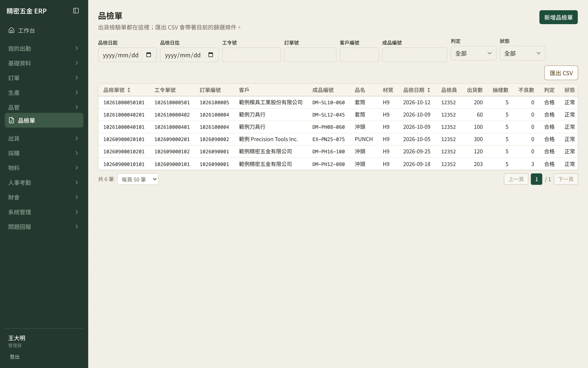Open the calendar picker for 品檢日迄
The width and height of the screenshot is (588, 368).
pyautogui.click(x=211, y=55)
